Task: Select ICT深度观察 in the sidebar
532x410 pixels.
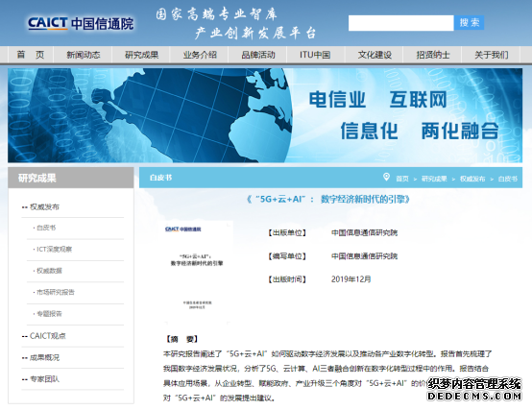Action: click(x=55, y=250)
